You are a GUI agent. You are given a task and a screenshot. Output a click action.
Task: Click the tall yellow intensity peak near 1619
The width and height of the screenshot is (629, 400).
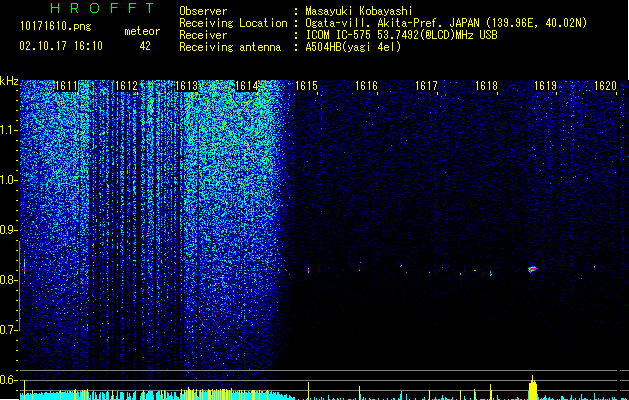point(533,388)
